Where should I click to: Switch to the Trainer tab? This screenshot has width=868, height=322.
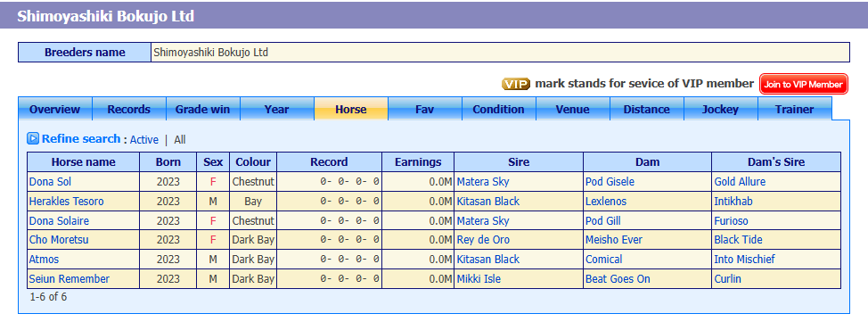click(794, 109)
